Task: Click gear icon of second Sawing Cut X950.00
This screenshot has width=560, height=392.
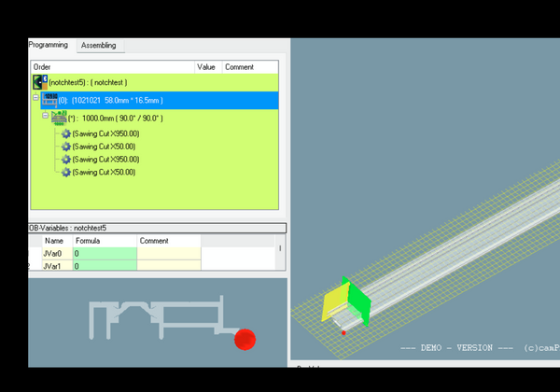Action: click(x=65, y=160)
